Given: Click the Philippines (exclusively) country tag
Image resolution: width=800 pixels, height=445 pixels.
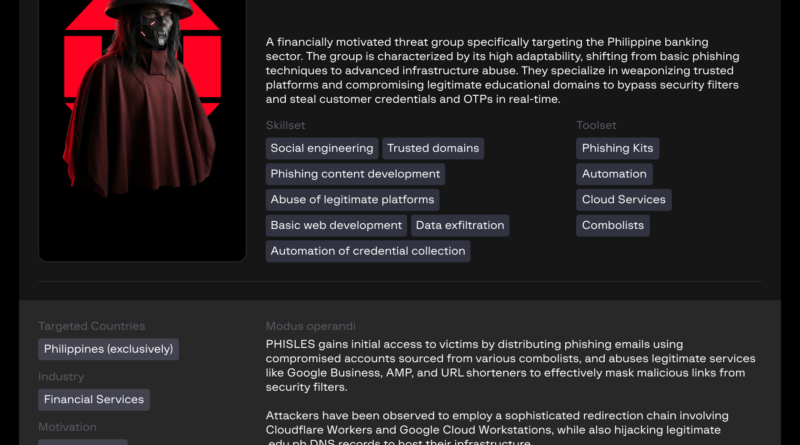Looking at the screenshot, I should click(x=108, y=350).
